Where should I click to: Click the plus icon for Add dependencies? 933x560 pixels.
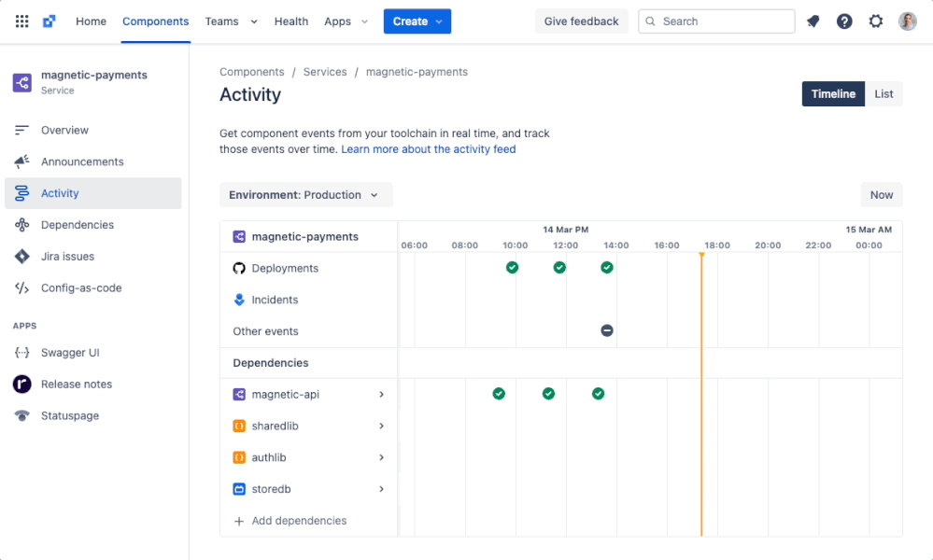click(239, 522)
